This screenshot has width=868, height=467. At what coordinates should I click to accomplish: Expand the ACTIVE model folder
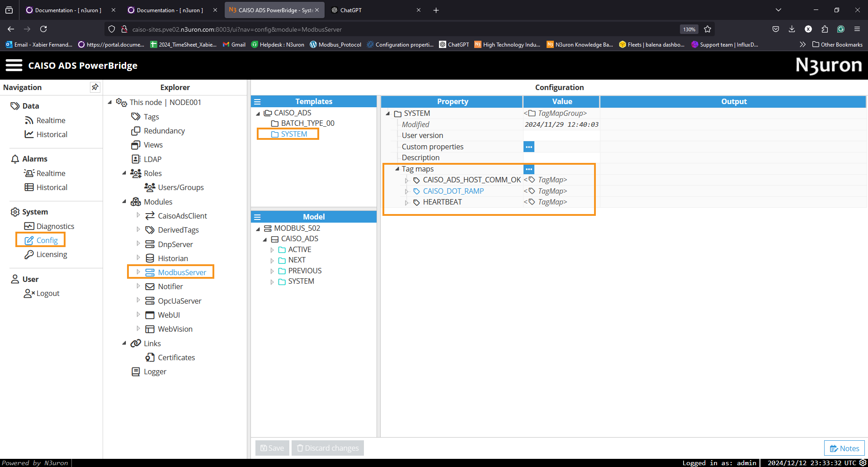272,250
